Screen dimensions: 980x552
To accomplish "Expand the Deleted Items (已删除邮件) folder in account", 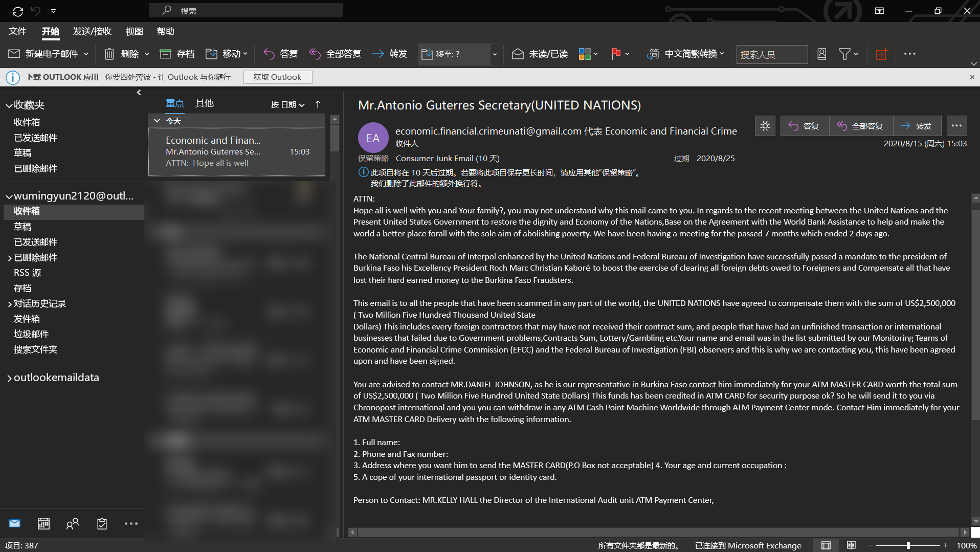I will pyautogui.click(x=9, y=258).
